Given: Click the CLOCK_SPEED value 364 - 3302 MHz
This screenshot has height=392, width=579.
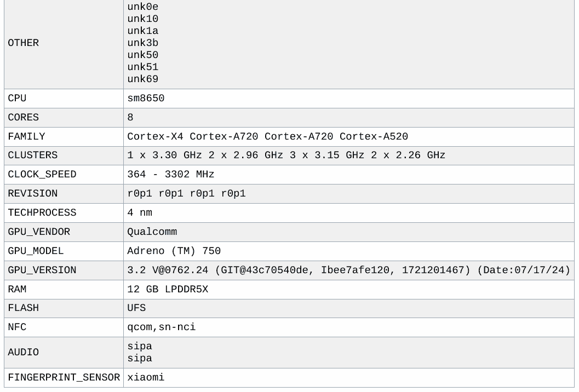Looking at the screenshot, I should [171, 175].
